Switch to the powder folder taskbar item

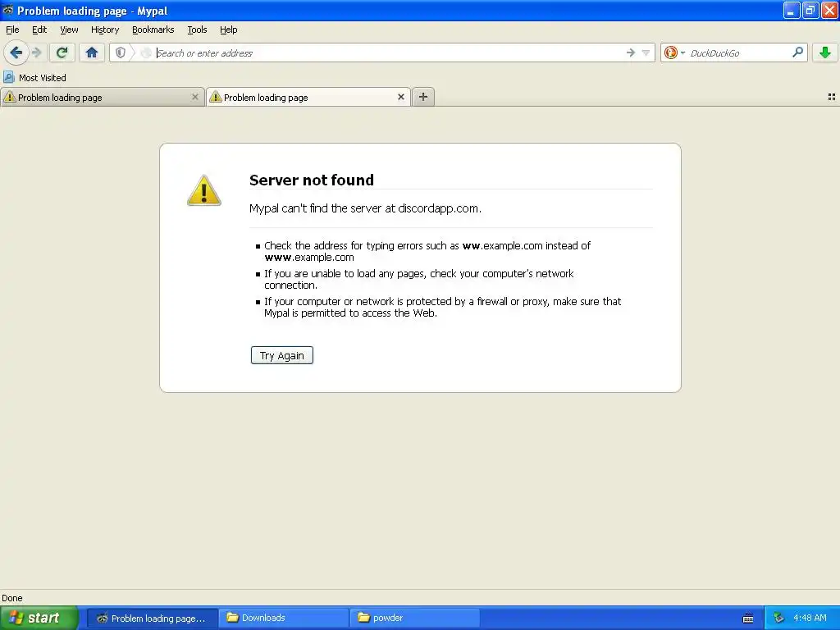click(x=414, y=619)
